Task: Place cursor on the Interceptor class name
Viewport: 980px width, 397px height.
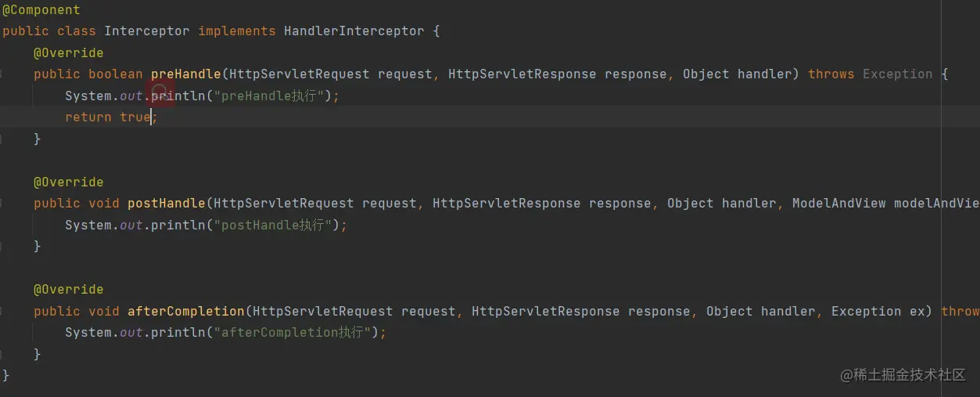Action: point(147,31)
